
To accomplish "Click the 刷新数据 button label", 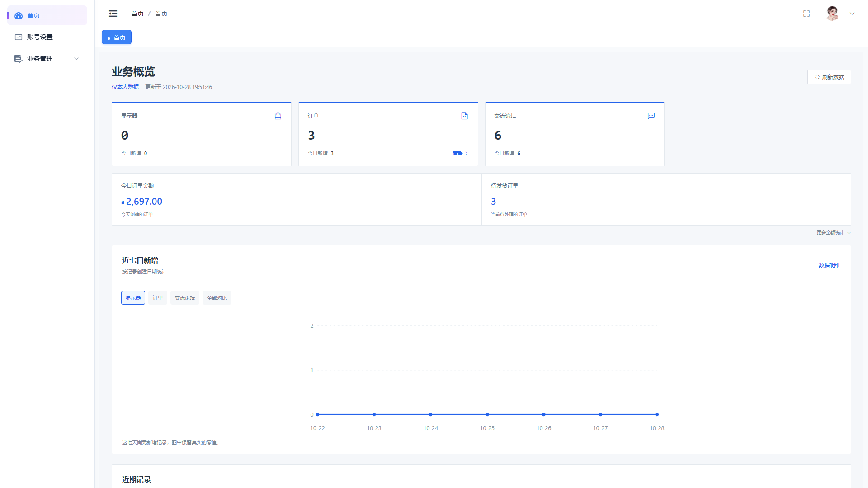I will coord(833,77).
